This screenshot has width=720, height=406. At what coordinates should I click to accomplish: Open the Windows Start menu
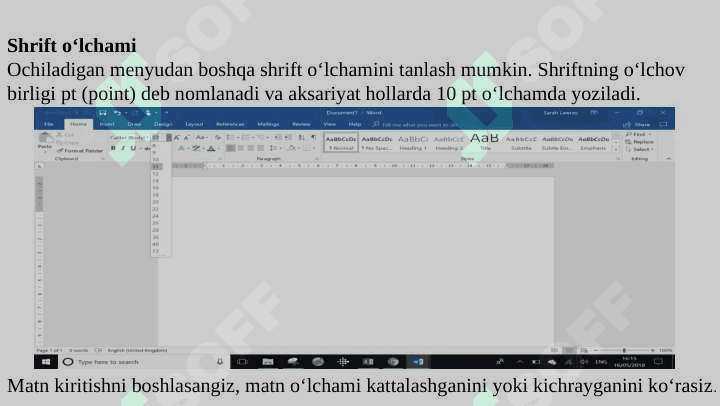pyautogui.click(x=45, y=362)
